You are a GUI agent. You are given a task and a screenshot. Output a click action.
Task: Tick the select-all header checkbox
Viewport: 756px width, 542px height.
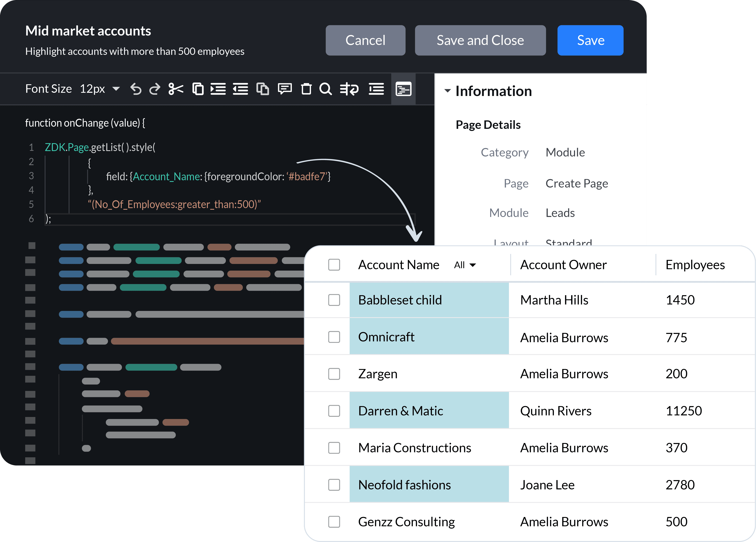(x=334, y=265)
